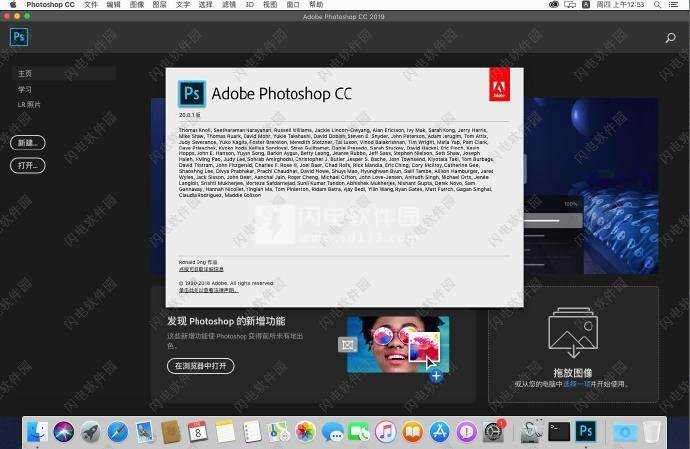This screenshot has width=690, height=449.
Task: Open the 选择 menu
Action: coord(206,4)
